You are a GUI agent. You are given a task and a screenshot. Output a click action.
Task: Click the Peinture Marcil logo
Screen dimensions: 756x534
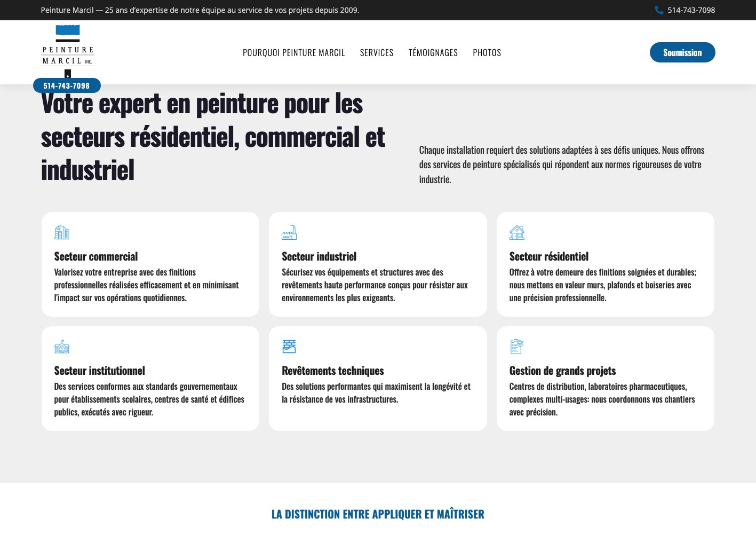pyautogui.click(x=68, y=51)
